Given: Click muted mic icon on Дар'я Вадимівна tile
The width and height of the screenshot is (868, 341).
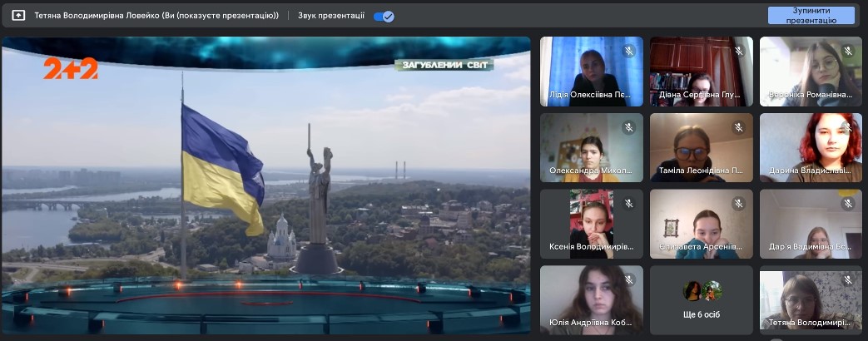Looking at the screenshot, I should pyautogui.click(x=848, y=204).
